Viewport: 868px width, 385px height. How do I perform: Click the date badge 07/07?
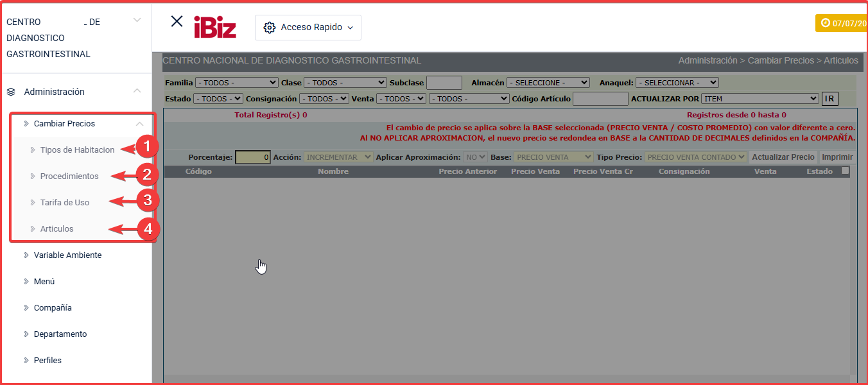pos(842,23)
